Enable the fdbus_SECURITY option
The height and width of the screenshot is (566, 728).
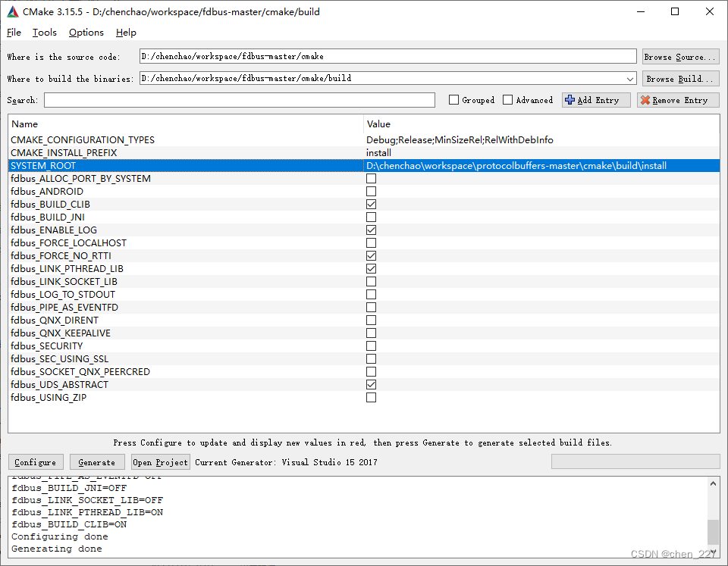[x=371, y=346]
